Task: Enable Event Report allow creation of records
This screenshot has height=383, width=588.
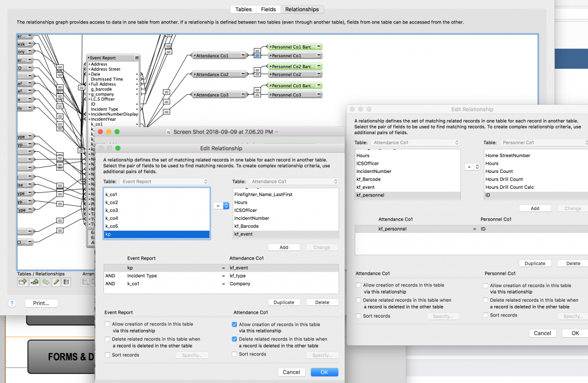Action: pos(108,324)
